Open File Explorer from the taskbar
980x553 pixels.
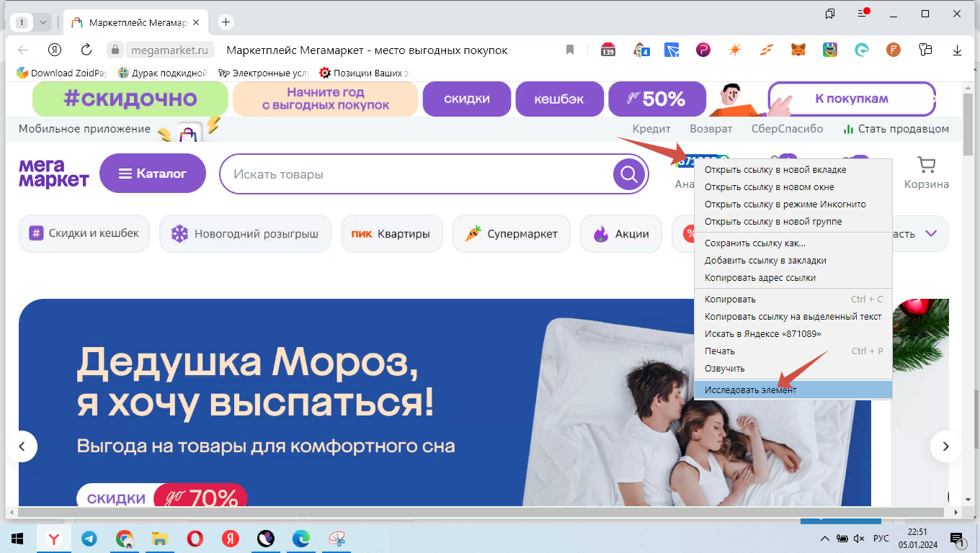click(159, 539)
